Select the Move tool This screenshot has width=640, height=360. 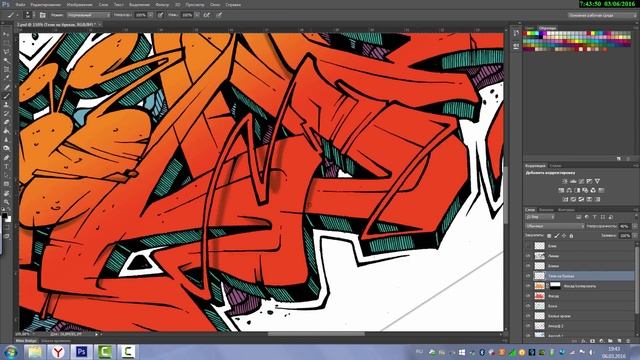coord(6,34)
